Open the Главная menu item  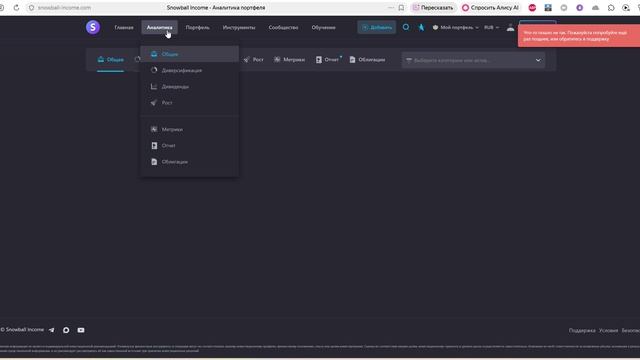(x=124, y=27)
